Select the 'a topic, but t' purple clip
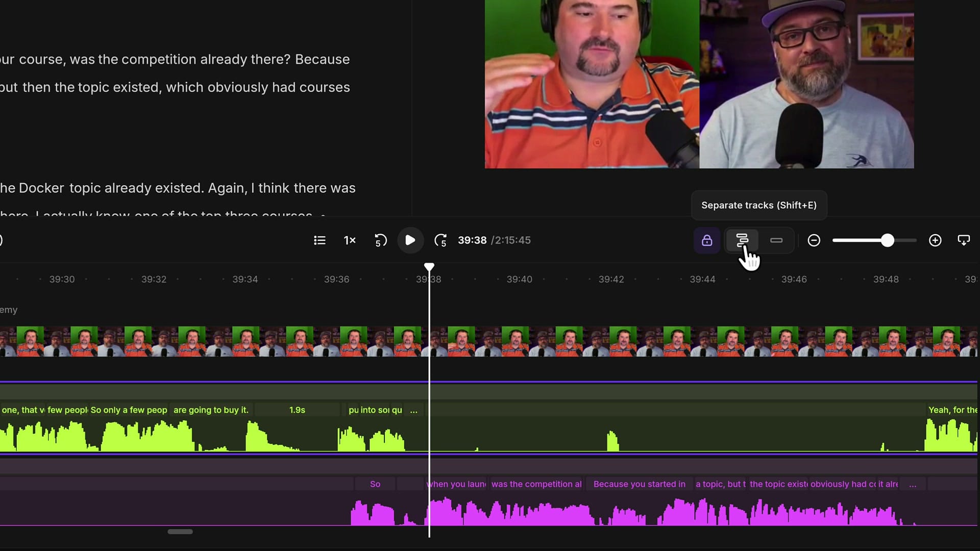The height and width of the screenshot is (551, 980). (720, 484)
